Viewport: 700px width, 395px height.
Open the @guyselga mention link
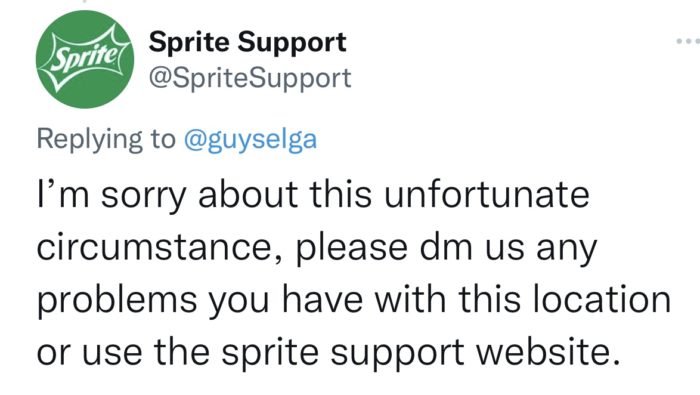[250, 140]
